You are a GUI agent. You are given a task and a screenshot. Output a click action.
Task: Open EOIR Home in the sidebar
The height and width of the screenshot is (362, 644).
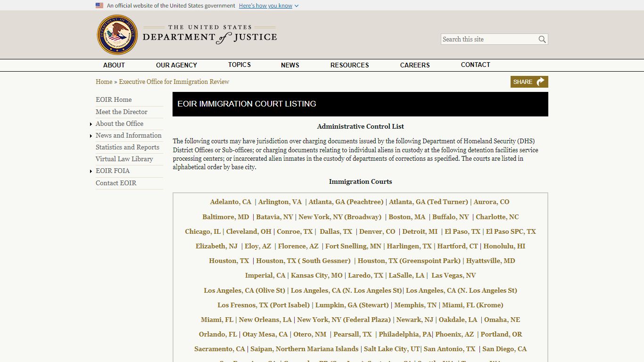click(114, 99)
